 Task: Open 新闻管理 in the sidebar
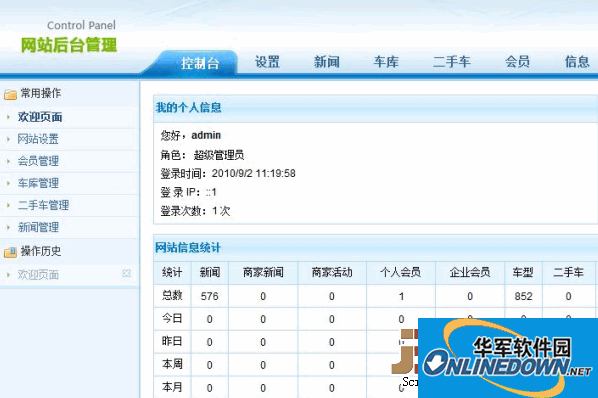(38, 228)
